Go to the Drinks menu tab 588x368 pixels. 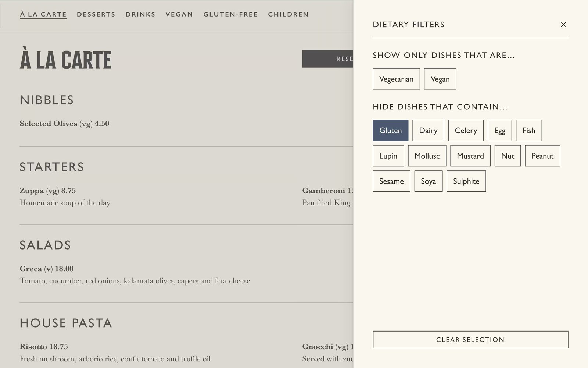point(140,14)
